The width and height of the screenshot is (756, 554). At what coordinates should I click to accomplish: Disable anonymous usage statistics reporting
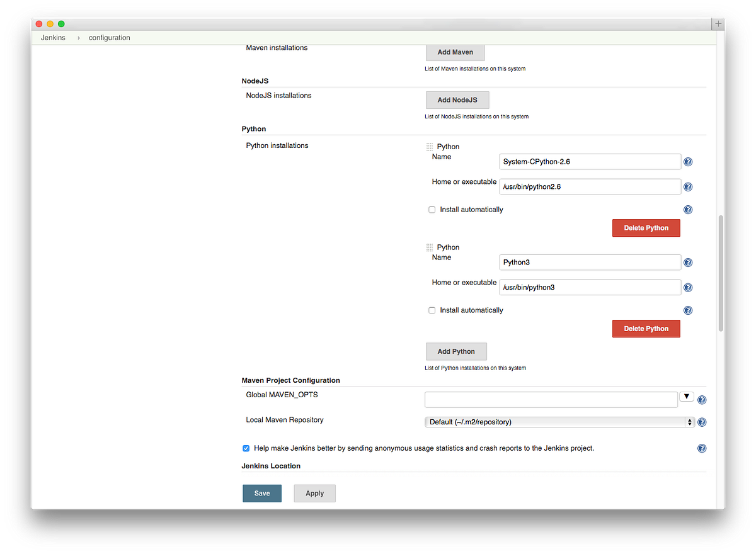(246, 448)
